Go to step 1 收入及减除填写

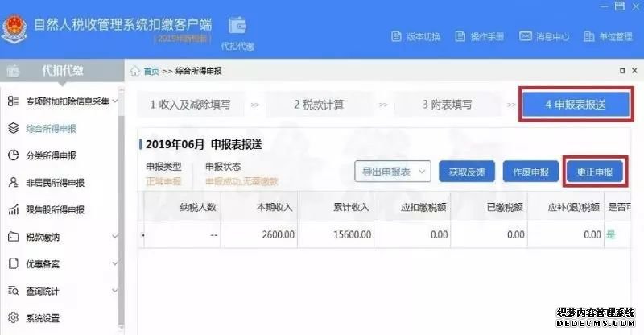(x=190, y=105)
